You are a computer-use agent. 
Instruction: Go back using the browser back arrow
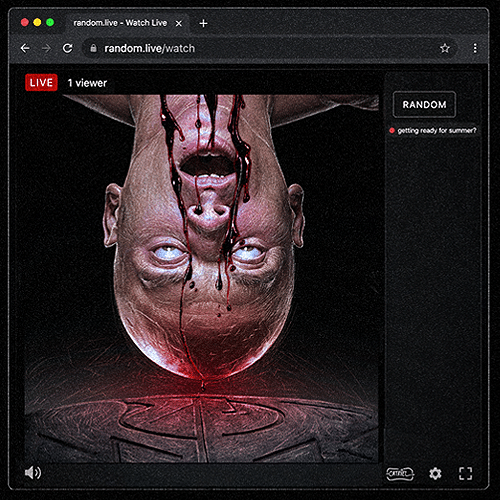coord(25,48)
